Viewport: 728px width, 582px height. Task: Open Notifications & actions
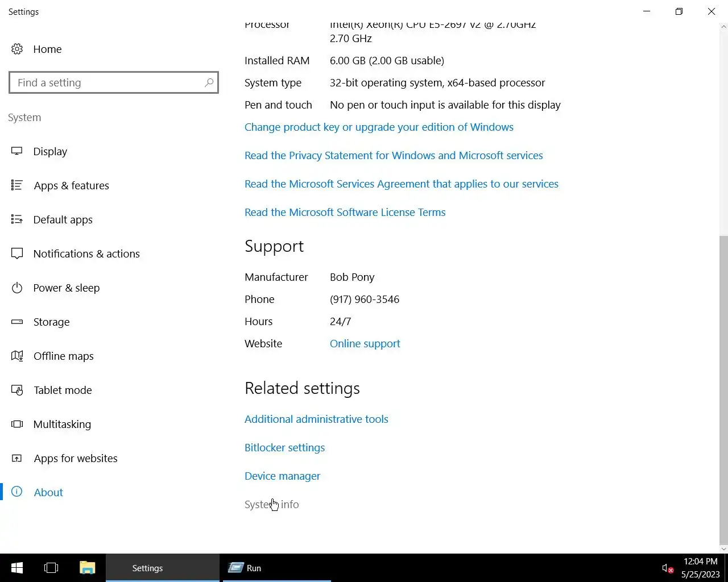point(86,253)
